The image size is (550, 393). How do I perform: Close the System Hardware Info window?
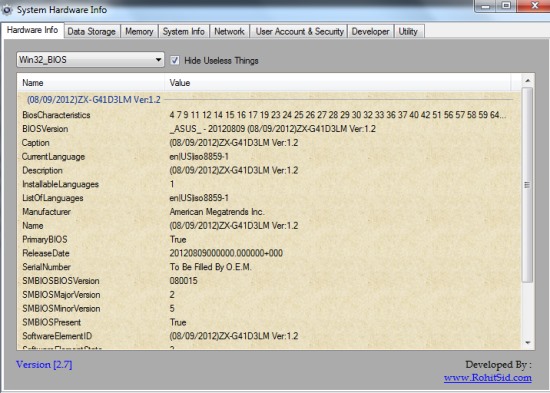pos(534,6)
